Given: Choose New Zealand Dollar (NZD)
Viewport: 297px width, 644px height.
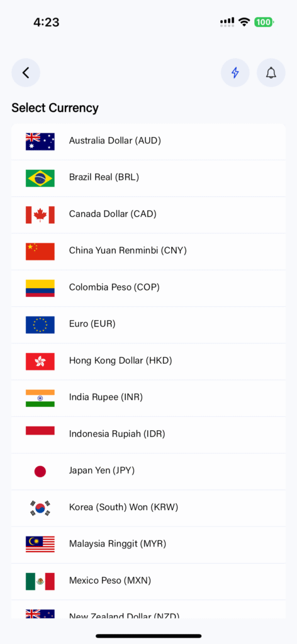Looking at the screenshot, I should 148,609.
